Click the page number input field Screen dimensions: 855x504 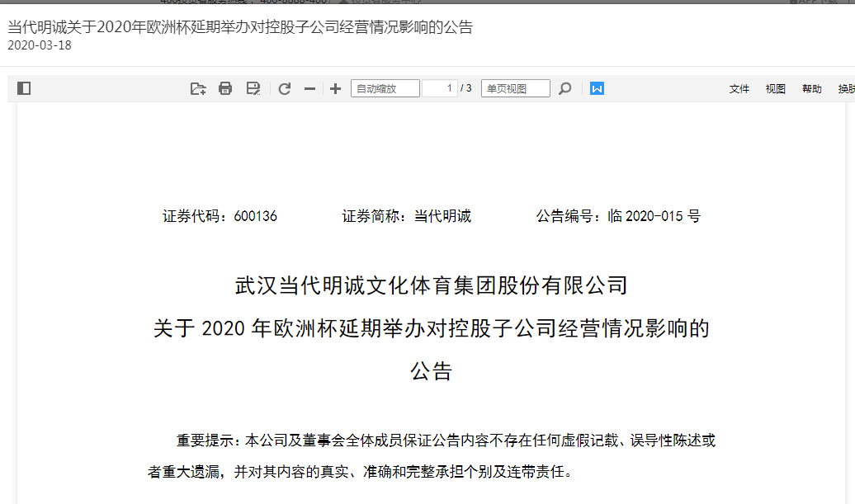pos(440,88)
